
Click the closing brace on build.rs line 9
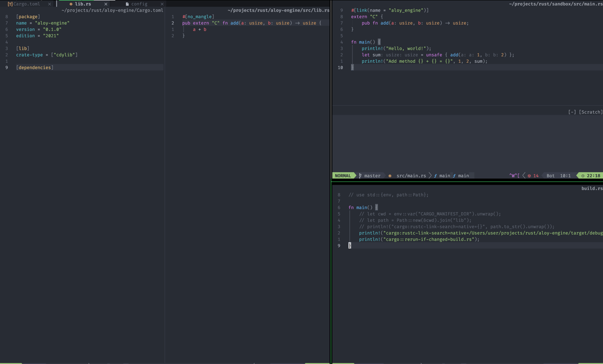coord(349,246)
